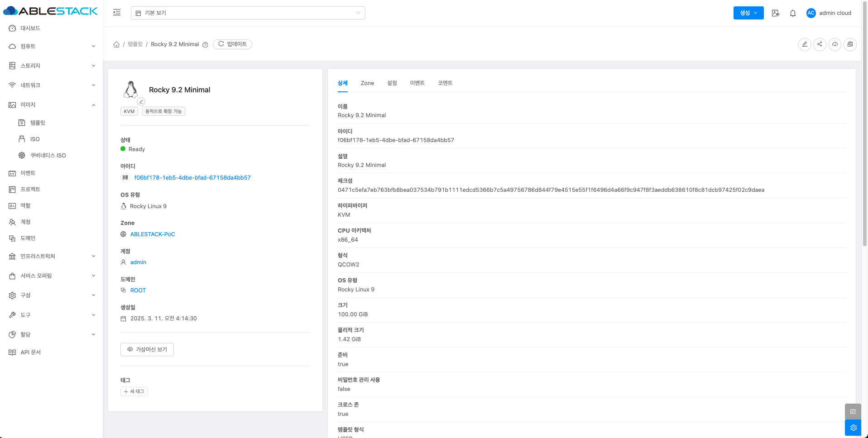Click the edit template pencil icon
This screenshot has width=868, height=438.
(805, 44)
